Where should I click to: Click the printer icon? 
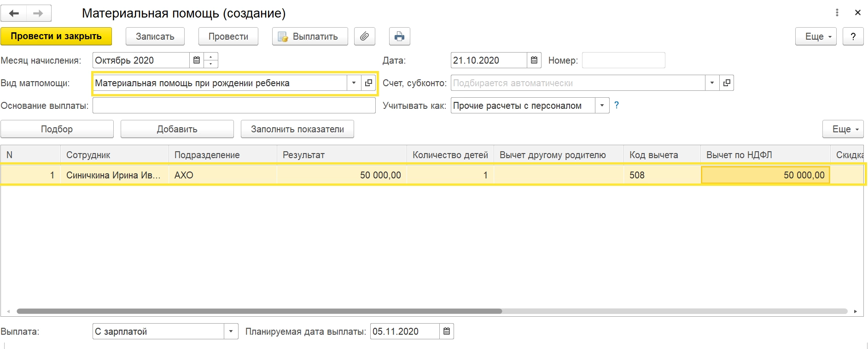click(x=399, y=36)
